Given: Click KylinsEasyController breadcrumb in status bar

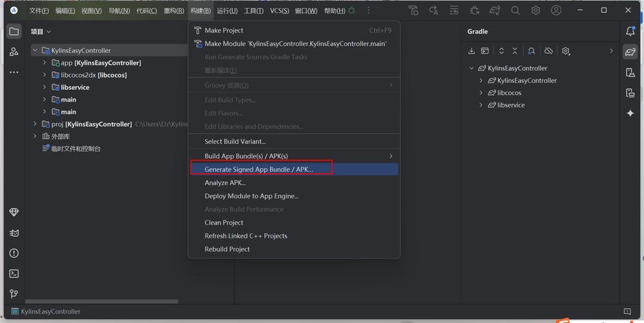Looking at the screenshot, I should click(50, 311).
